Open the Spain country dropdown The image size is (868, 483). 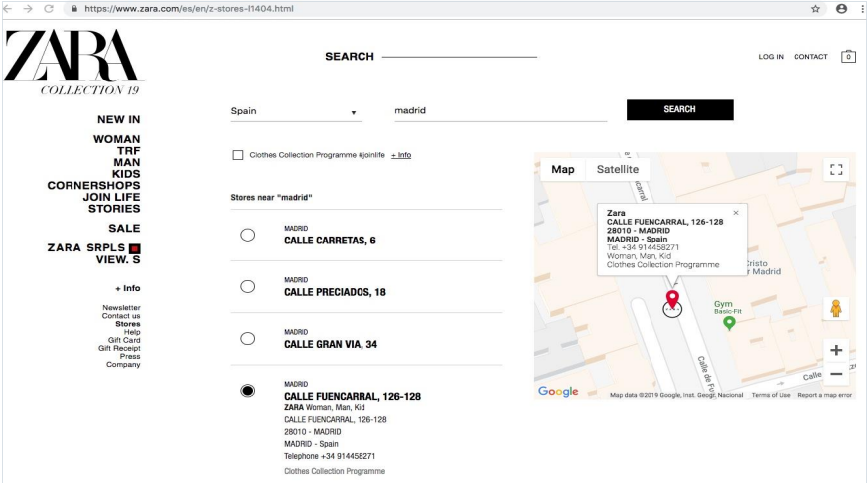point(296,111)
